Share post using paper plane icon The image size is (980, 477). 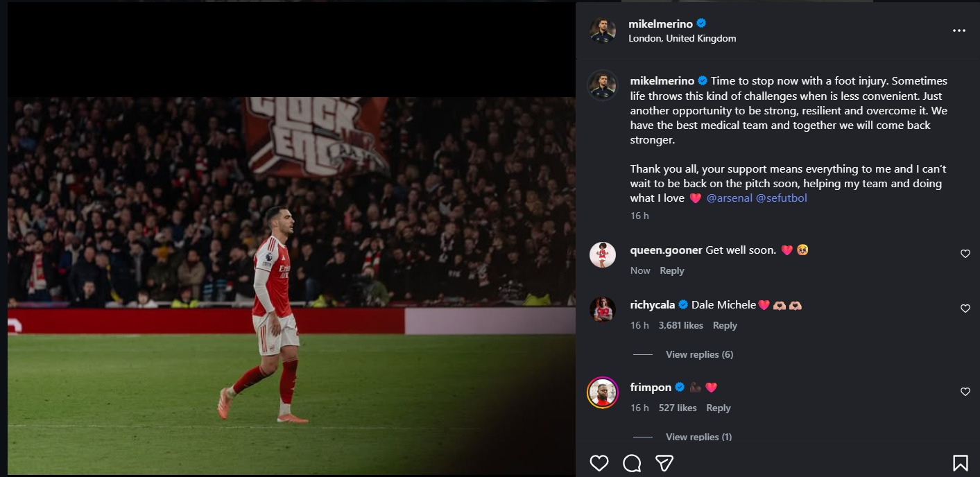[664, 463]
